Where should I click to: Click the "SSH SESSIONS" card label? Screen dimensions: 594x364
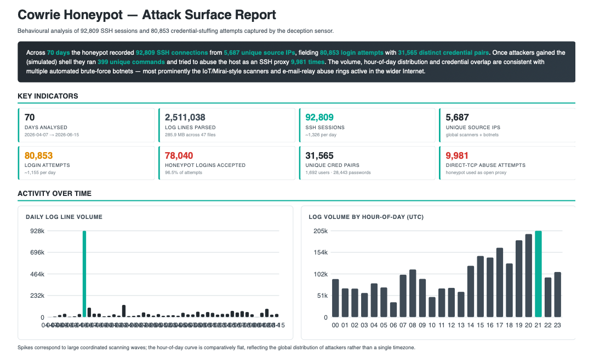click(325, 128)
